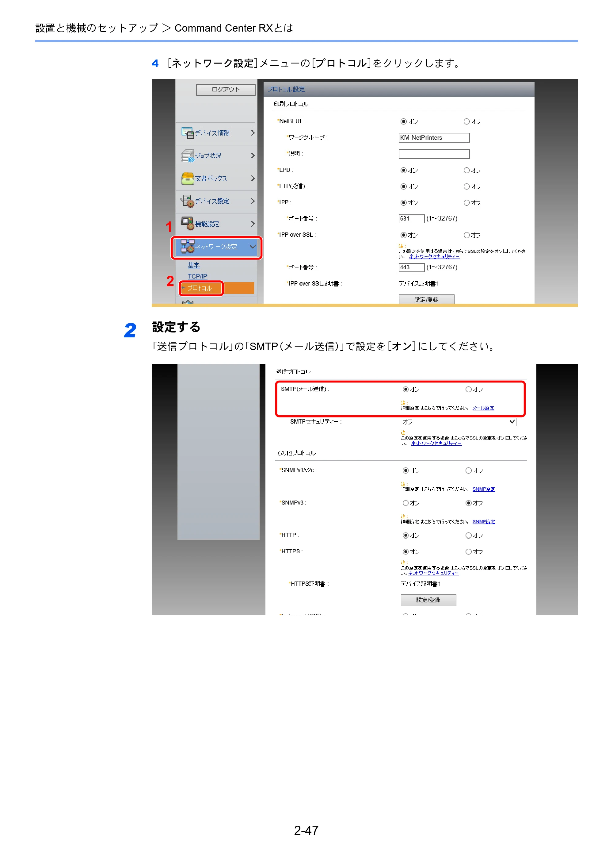
Task: Select the プロトコル submenu item
Action: click(x=200, y=288)
